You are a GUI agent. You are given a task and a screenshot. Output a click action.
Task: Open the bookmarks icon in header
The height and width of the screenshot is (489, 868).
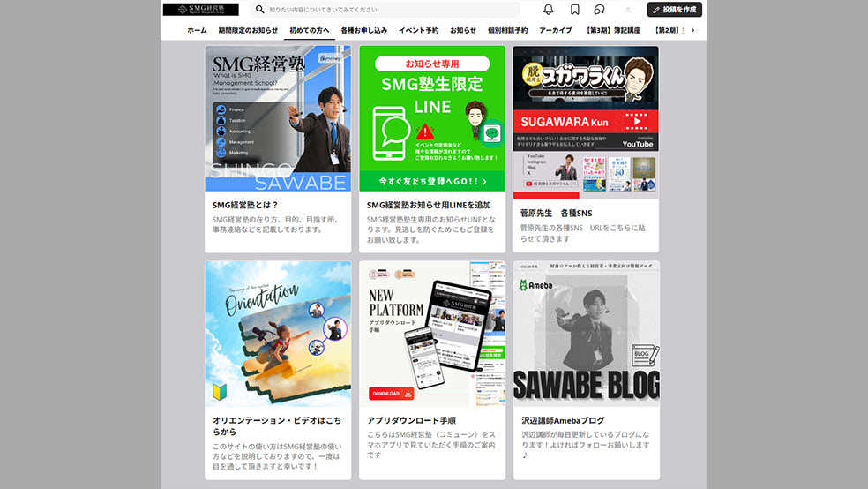point(574,10)
